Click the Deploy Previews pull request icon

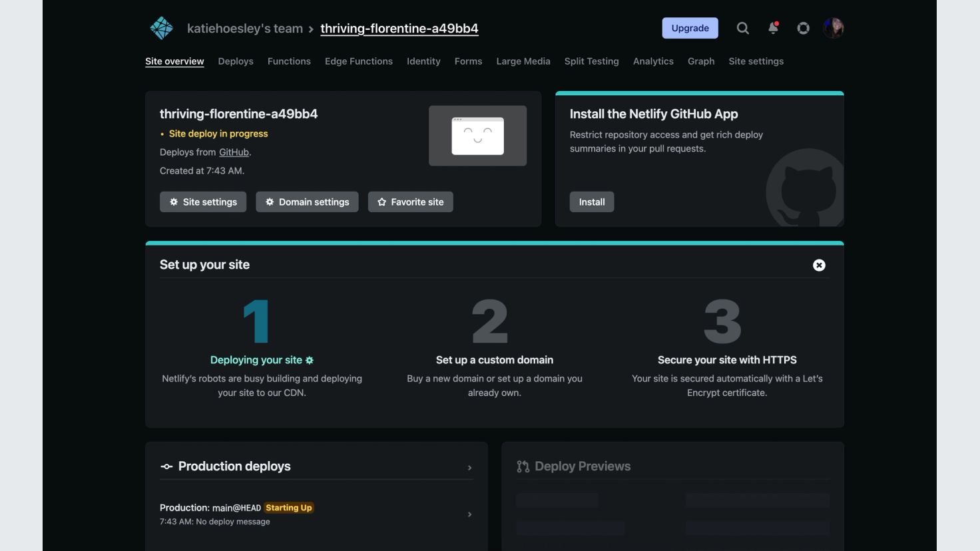(523, 466)
